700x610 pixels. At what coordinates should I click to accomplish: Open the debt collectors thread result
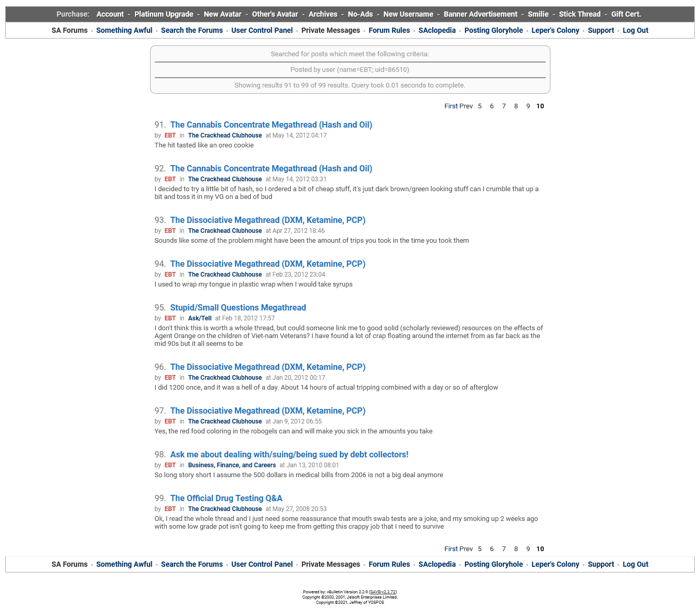[x=289, y=454]
